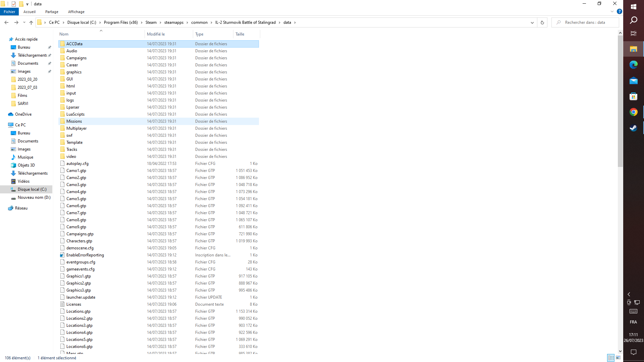Focus the Rechercher dans : data search box

pyautogui.click(x=585, y=22)
